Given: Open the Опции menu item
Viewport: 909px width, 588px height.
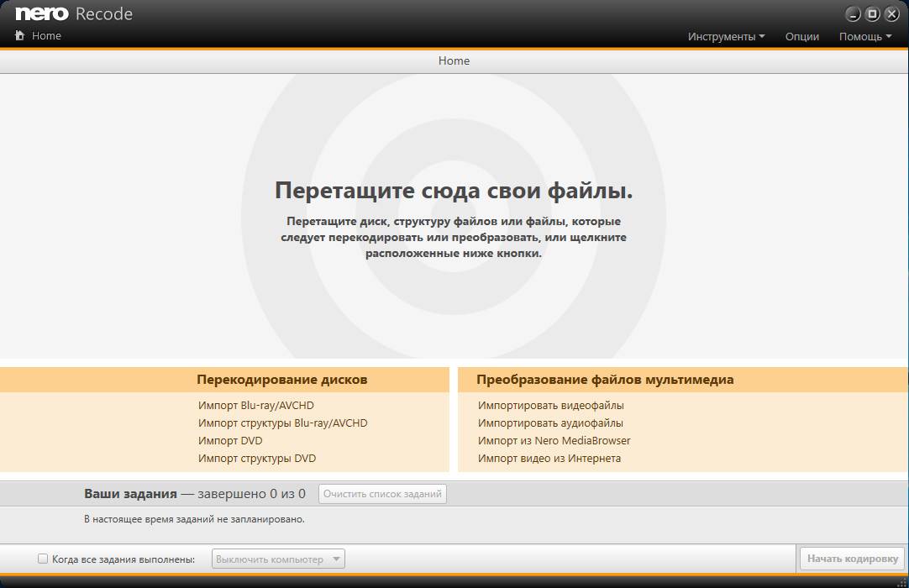Looking at the screenshot, I should (x=802, y=36).
